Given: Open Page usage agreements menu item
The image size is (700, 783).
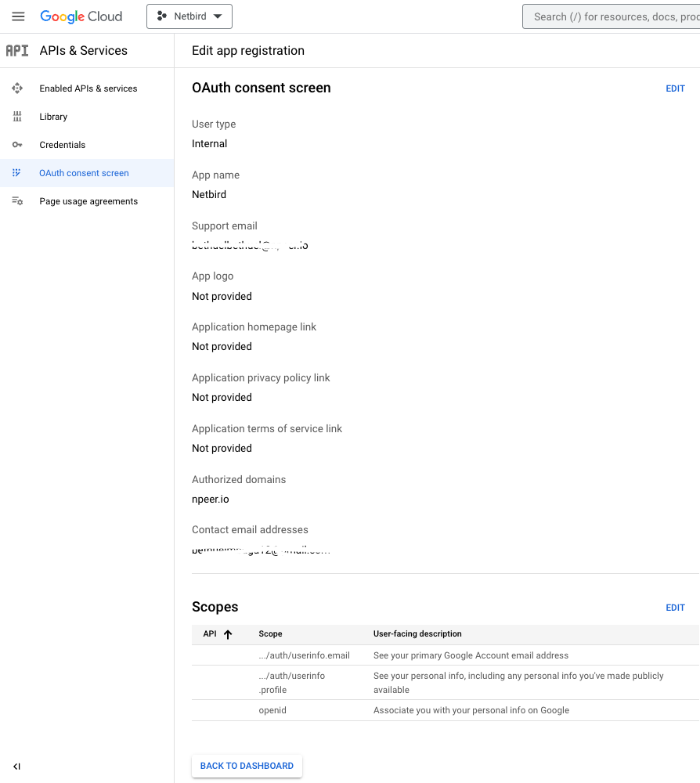Looking at the screenshot, I should coord(88,201).
